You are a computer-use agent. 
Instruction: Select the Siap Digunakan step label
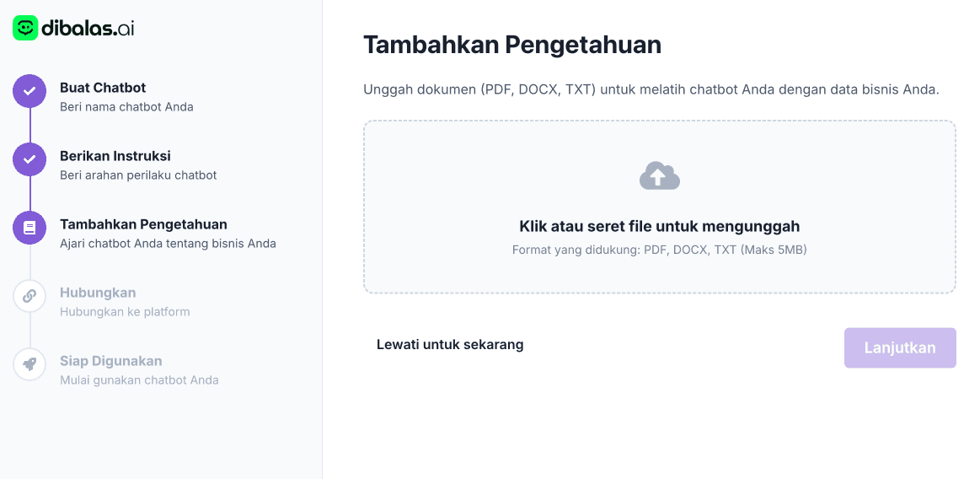pos(110,361)
